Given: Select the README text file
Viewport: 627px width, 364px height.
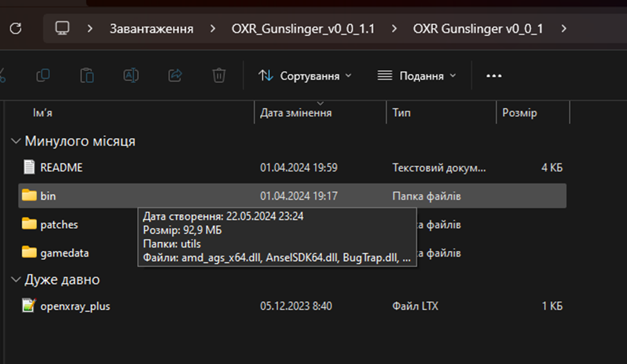Looking at the screenshot, I should (292, 167).
